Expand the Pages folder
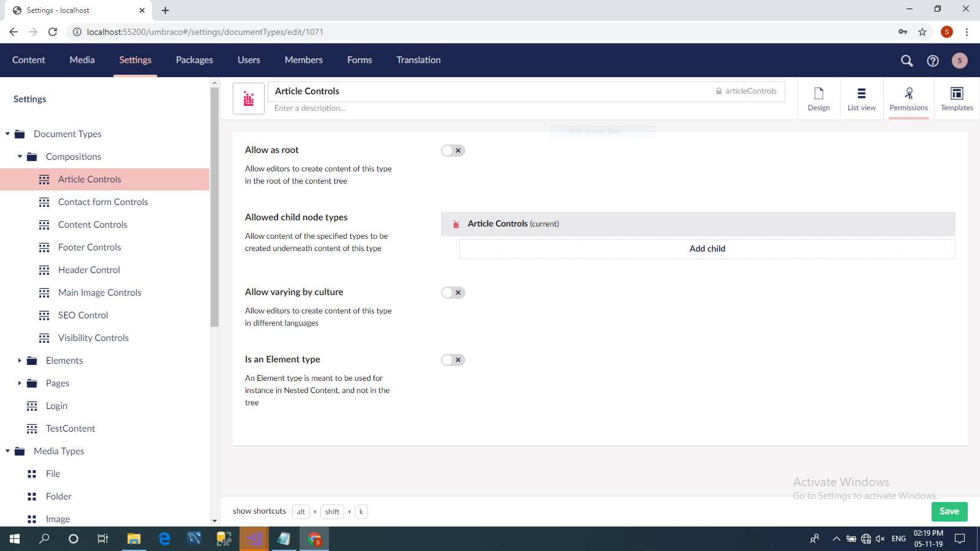This screenshot has width=980, height=551. coord(20,383)
